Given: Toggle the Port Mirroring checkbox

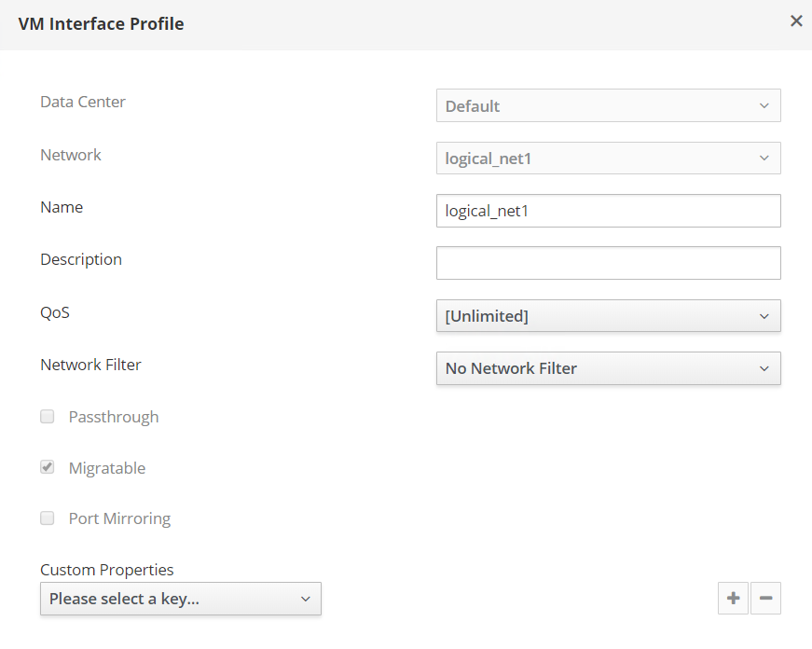Looking at the screenshot, I should pyautogui.click(x=48, y=518).
